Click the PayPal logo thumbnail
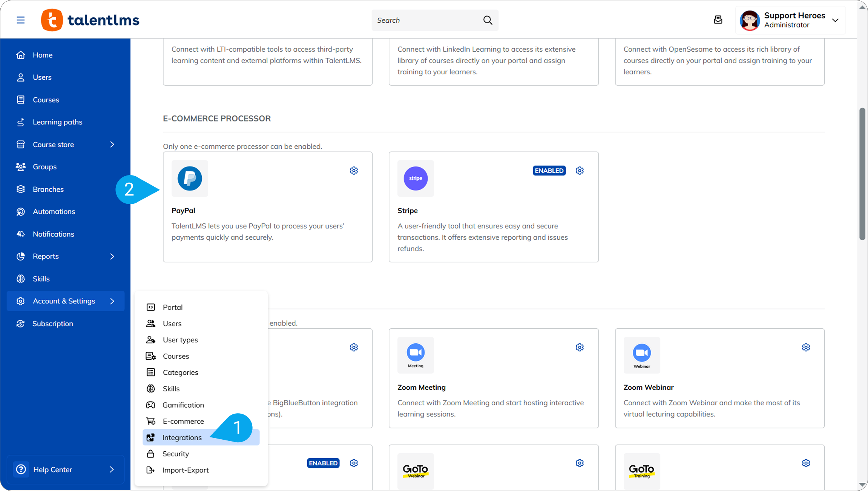 point(190,179)
